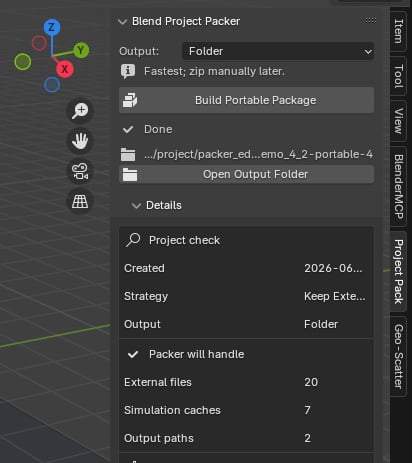Click the Created date value 2026-06...

tap(333, 268)
